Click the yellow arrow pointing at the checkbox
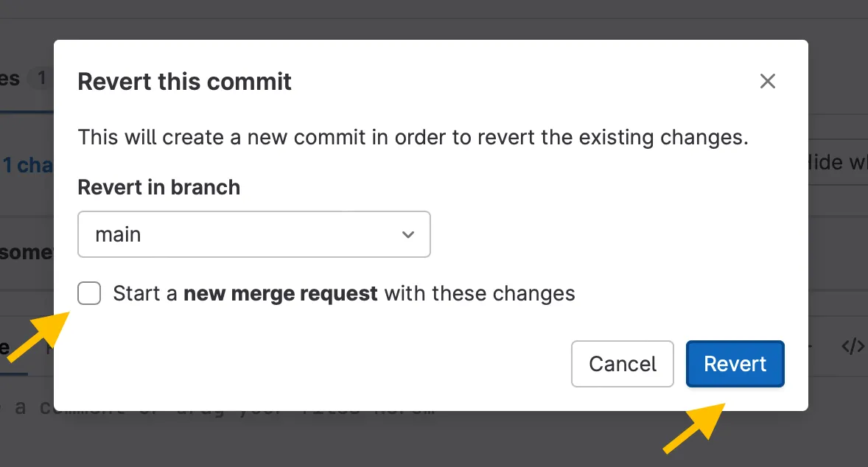This screenshot has width=868, height=467. point(38,336)
